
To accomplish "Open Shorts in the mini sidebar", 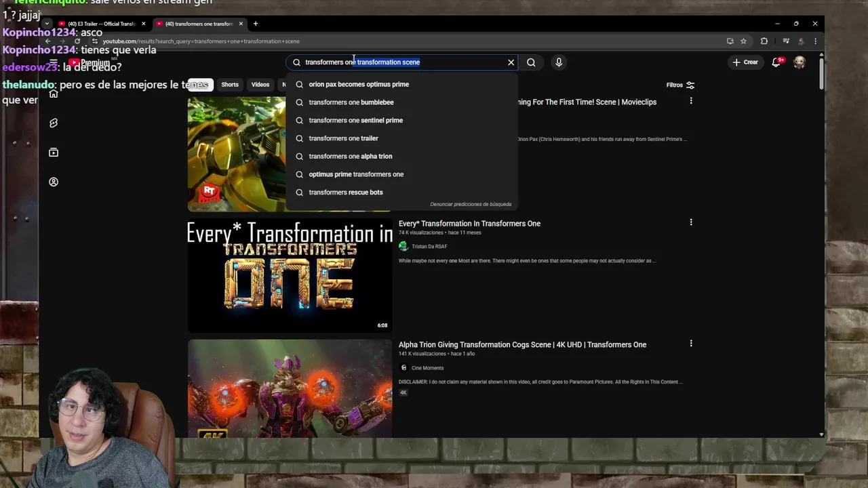I will click(x=54, y=123).
